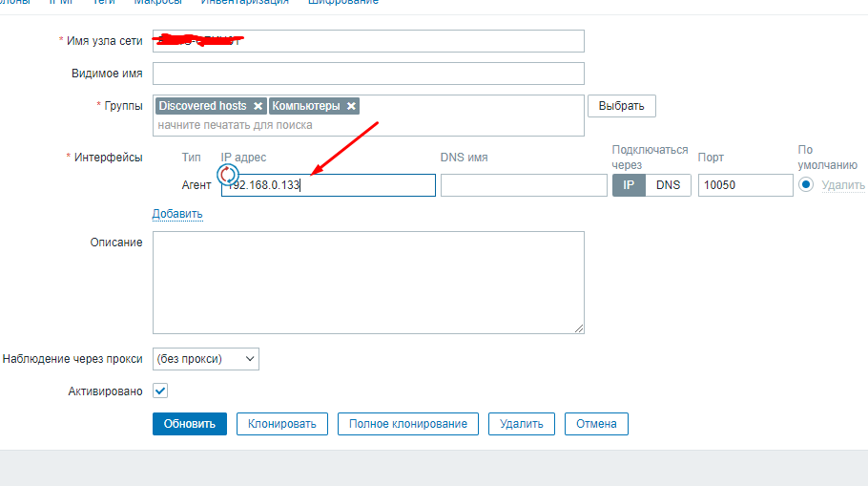Focus the Видимое имя field
This screenshot has height=486, width=868.
(x=369, y=74)
